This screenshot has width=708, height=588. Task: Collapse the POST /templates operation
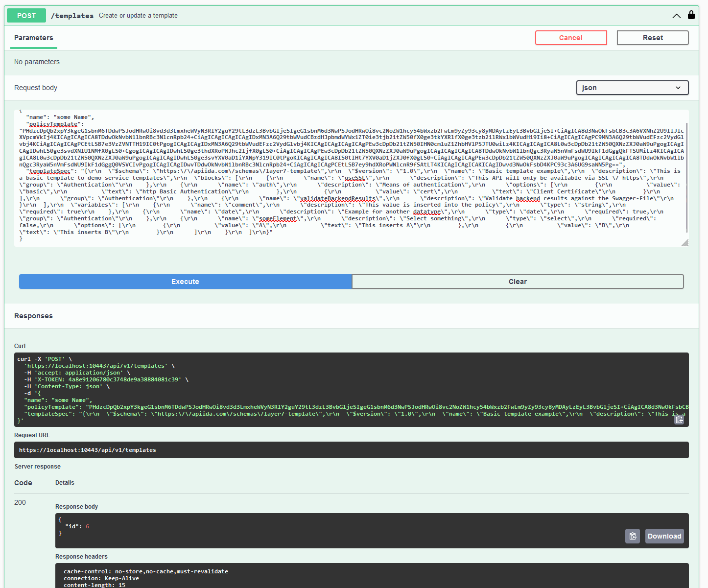click(x=676, y=16)
